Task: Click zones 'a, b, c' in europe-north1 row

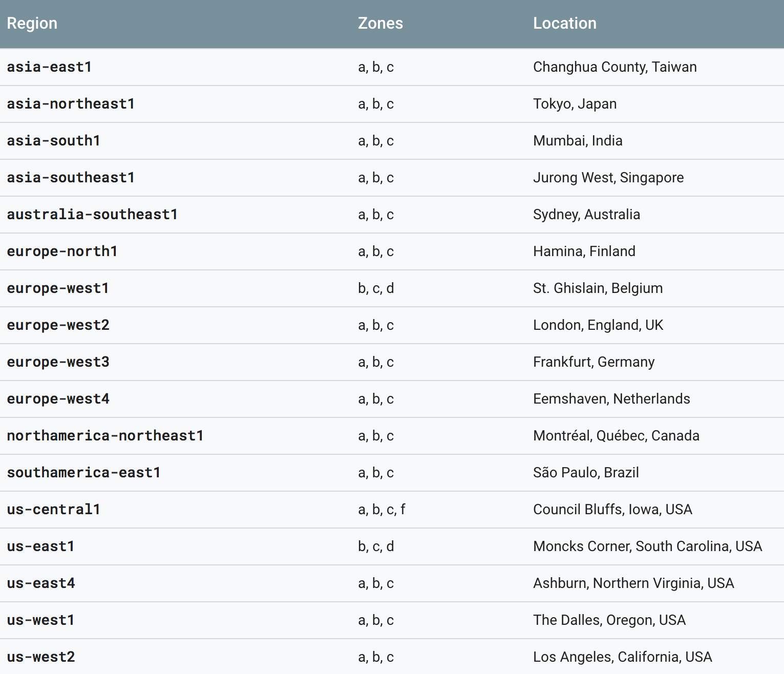Action: click(x=376, y=251)
